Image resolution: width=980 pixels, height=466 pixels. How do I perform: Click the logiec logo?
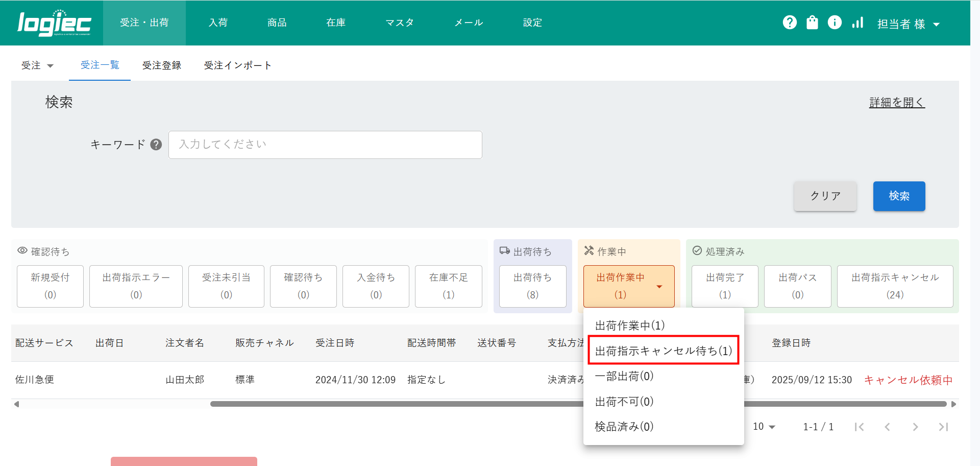(54, 23)
